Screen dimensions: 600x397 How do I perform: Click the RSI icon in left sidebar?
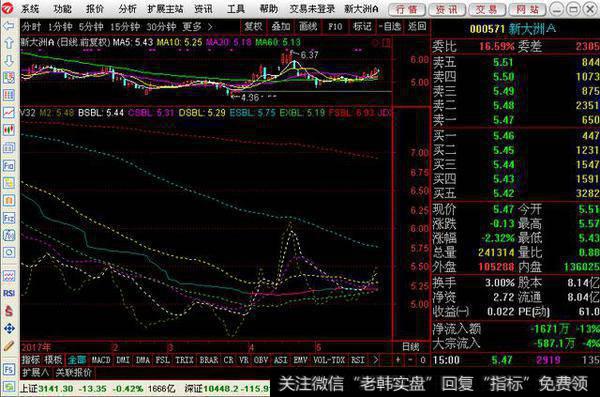(x=9, y=293)
